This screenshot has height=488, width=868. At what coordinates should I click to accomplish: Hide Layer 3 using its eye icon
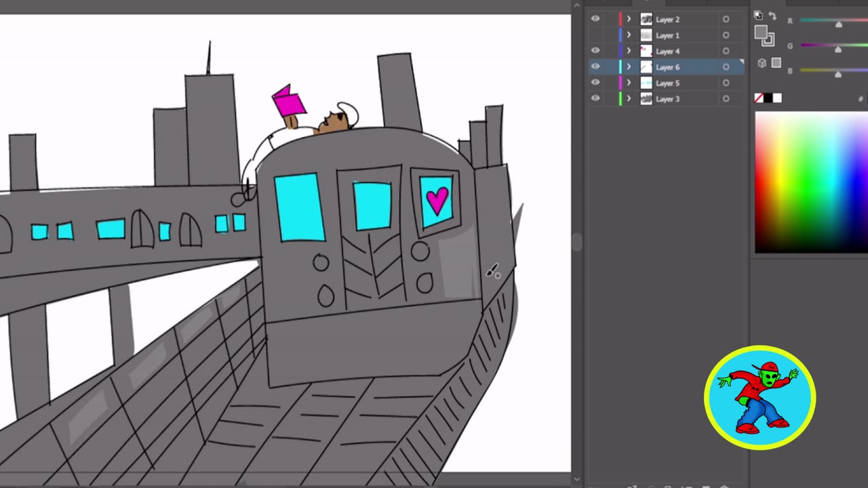[x=595, y=99]
